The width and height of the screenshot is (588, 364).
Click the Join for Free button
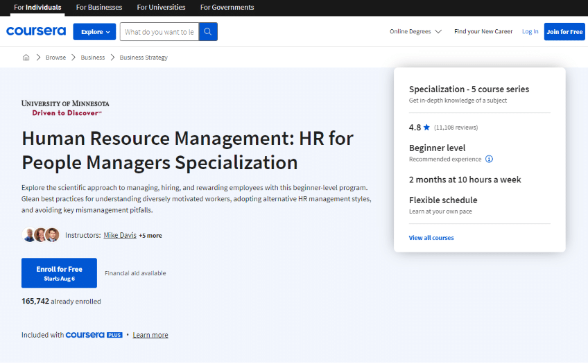[x=564, y=32]
